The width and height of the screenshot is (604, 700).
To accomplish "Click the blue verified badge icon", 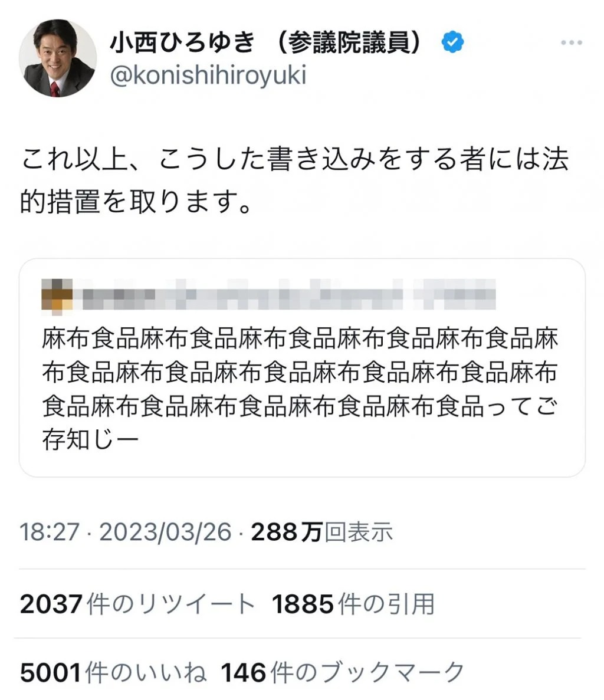I will click(452, 42).
